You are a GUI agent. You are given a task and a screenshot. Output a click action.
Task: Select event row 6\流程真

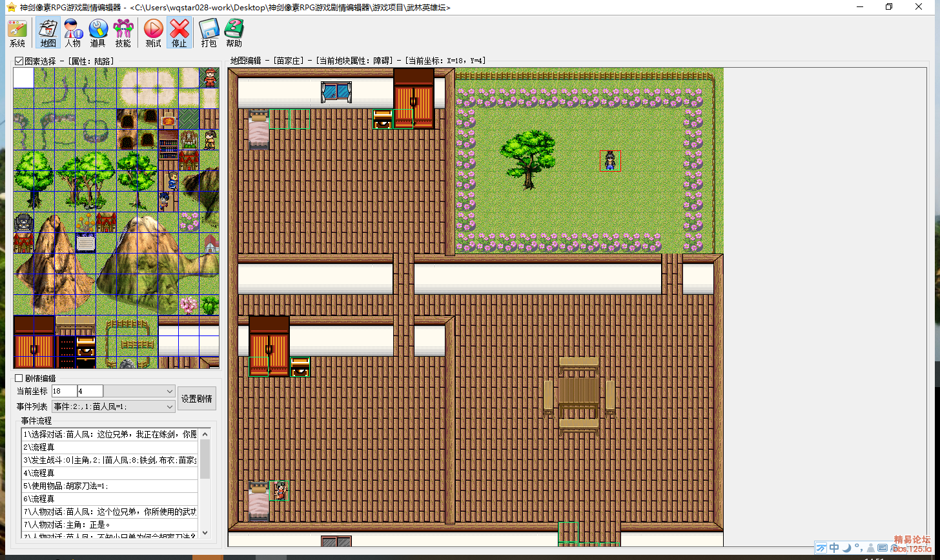point(110,499)
